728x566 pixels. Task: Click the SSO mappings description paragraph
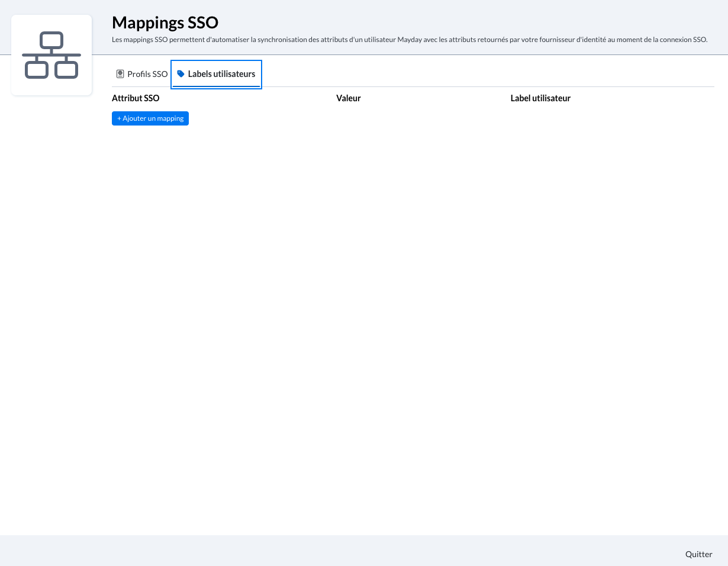coord(409,40)
